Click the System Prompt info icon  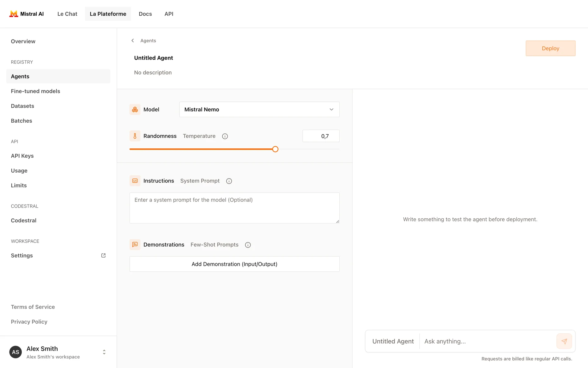pyautogui.click(x=229, y=181)
